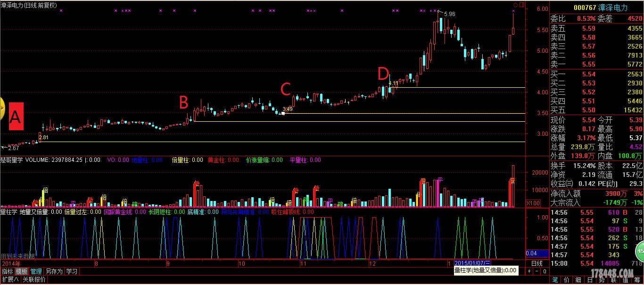Click the stock code 000767

(x=585, y=8)
